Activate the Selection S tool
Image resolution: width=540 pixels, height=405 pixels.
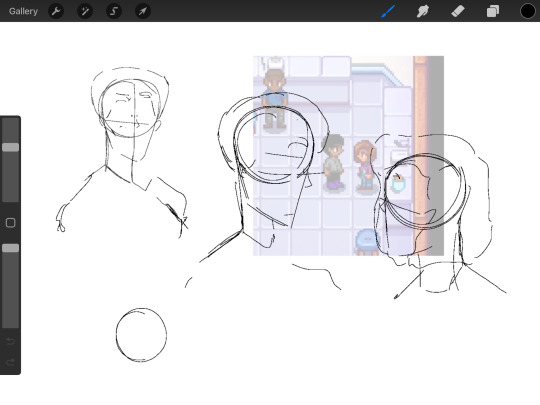pos(114,11)
